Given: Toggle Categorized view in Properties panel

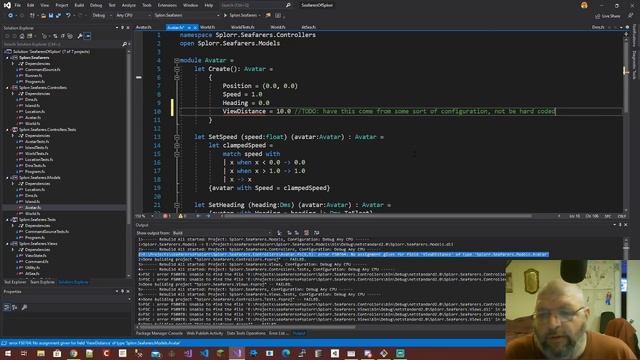Looking at the screenshot, I should coord(7,307).
